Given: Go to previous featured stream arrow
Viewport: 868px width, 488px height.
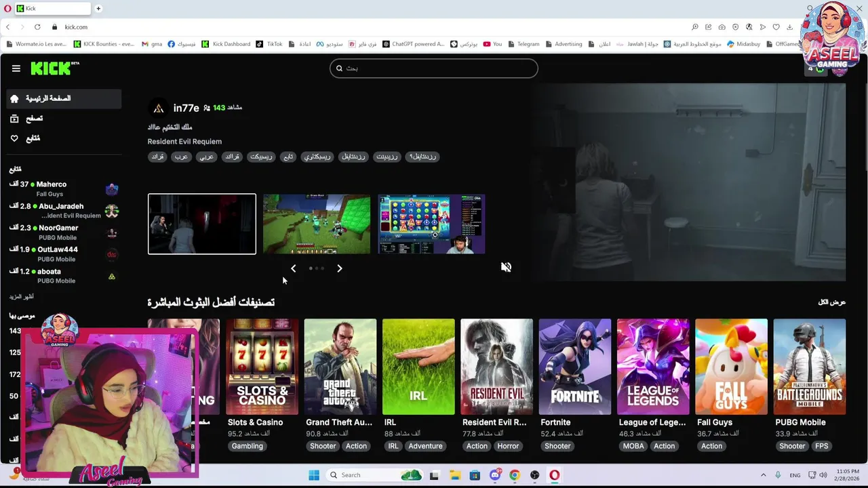Looking at the screenshot, I should [x=293, y=268].
